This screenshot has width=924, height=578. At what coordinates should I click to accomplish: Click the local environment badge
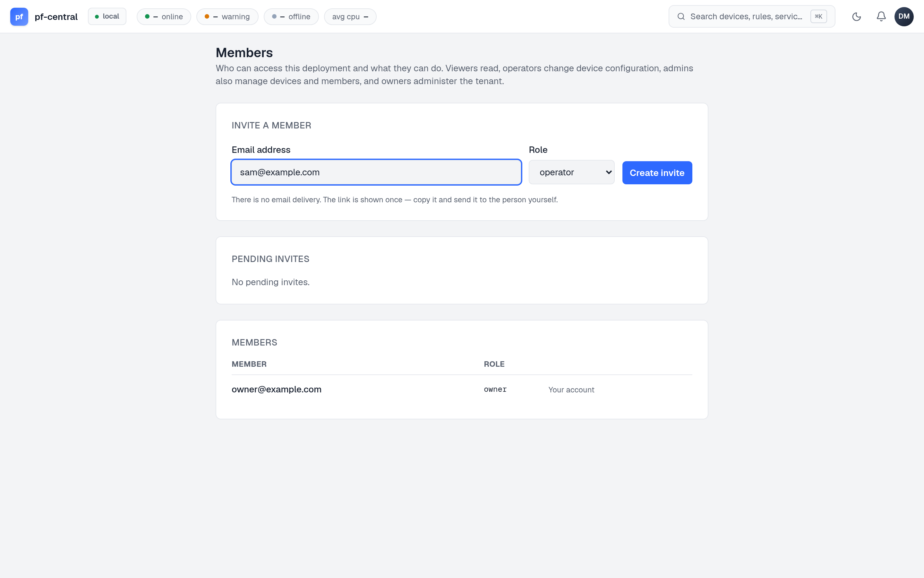tap(107, 16)
